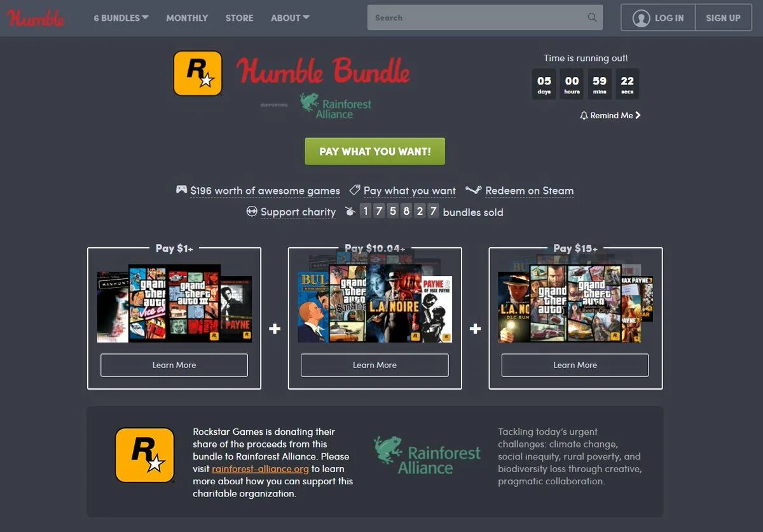Click the user avatar icon
763x532 pixels.
640,18
